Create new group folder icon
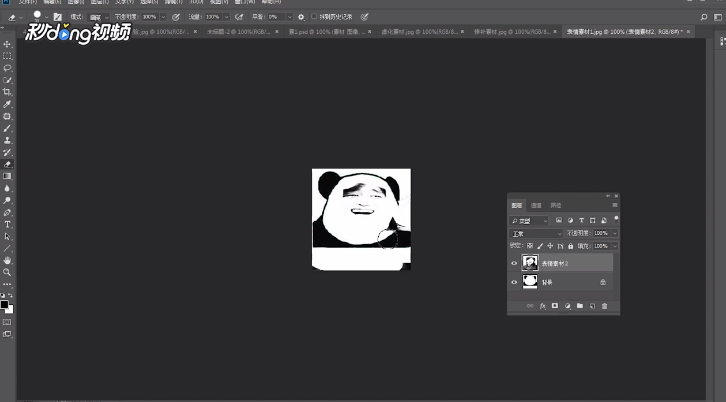This screenshot has height=402, width=726. pos(580,306)
